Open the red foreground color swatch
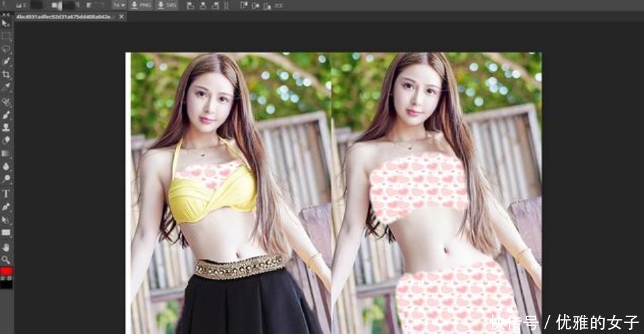The height and width of the screenshot is (334, 644). 6,271
